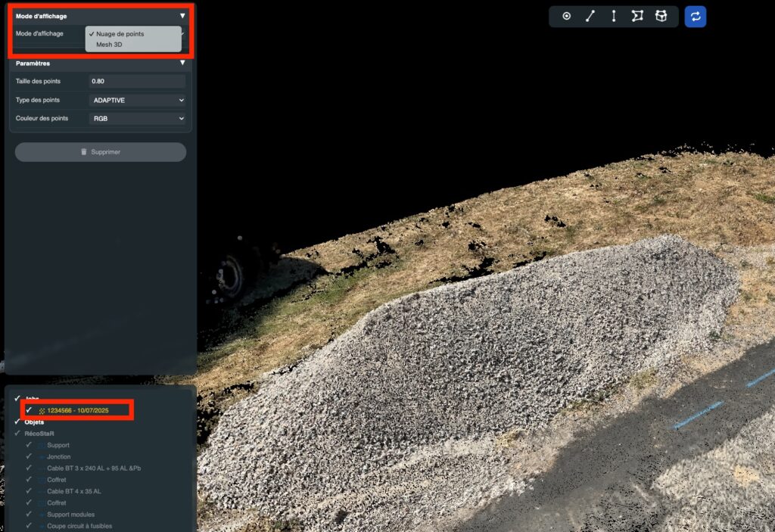
Task: Choose the vertical height measurement tool
Action: coord(613,16)
